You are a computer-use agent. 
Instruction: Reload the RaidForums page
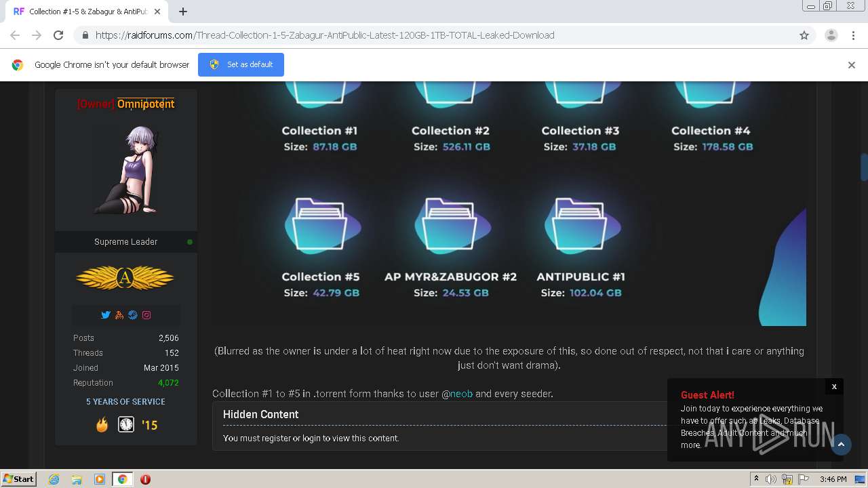[58, 35]
